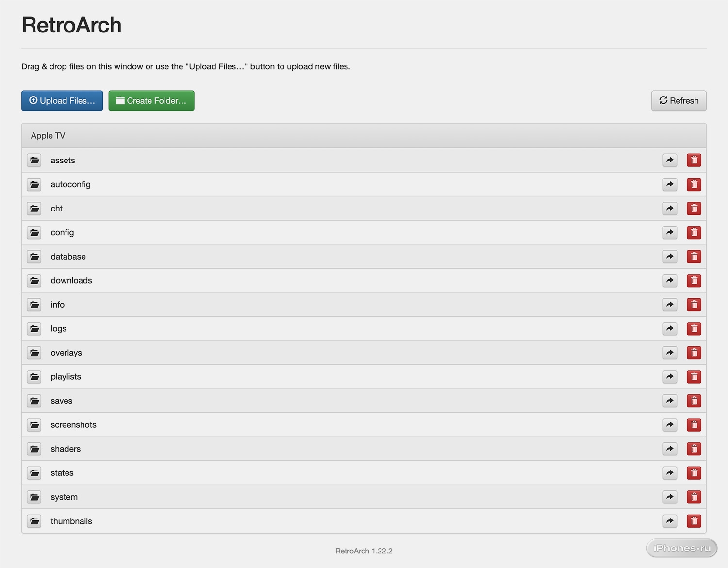Image resolution: width=728 pixels, height=568 pixels.
Task: Delete the logs folder
Action: pos(694,329)
